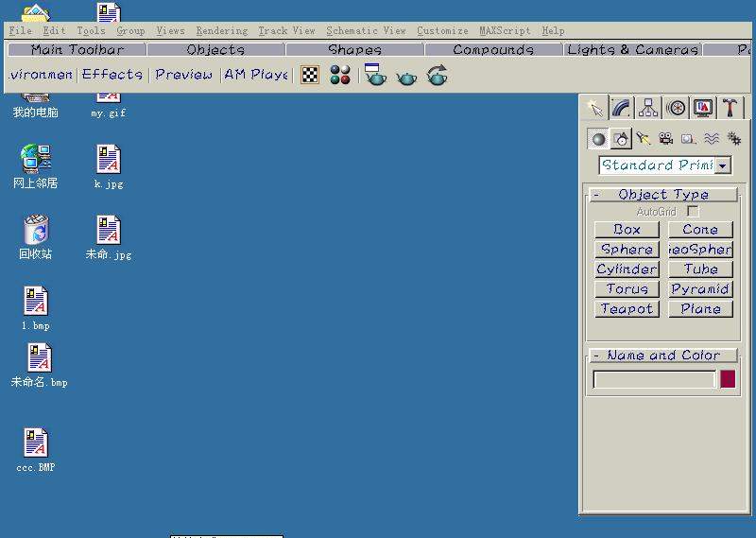The image size is (756, 538).
Task: Select the my.gif desktop file icon
Action: point(108,105)
